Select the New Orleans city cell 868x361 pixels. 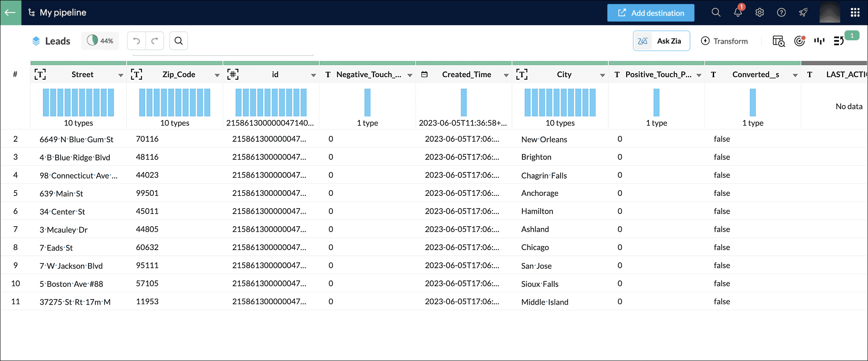click(x=544, y=139)
